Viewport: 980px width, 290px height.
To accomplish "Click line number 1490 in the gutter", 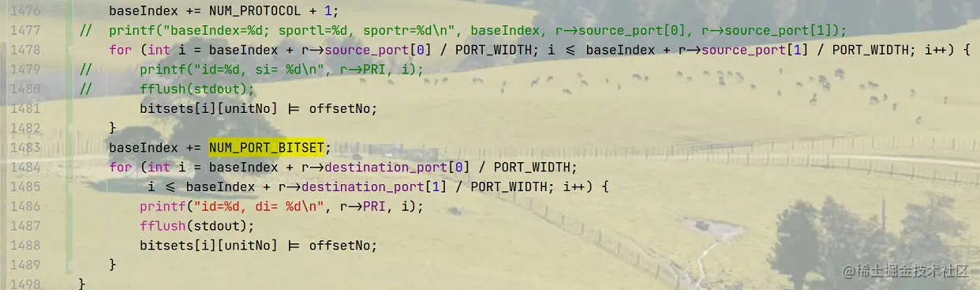I will (27, 284).
